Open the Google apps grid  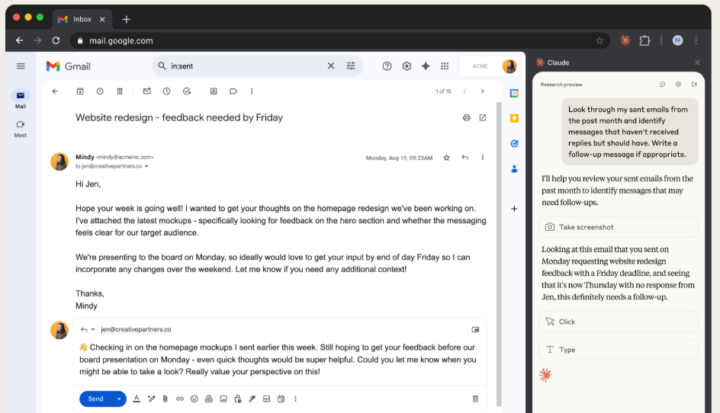pyautogui.click(x=444, y=66)
